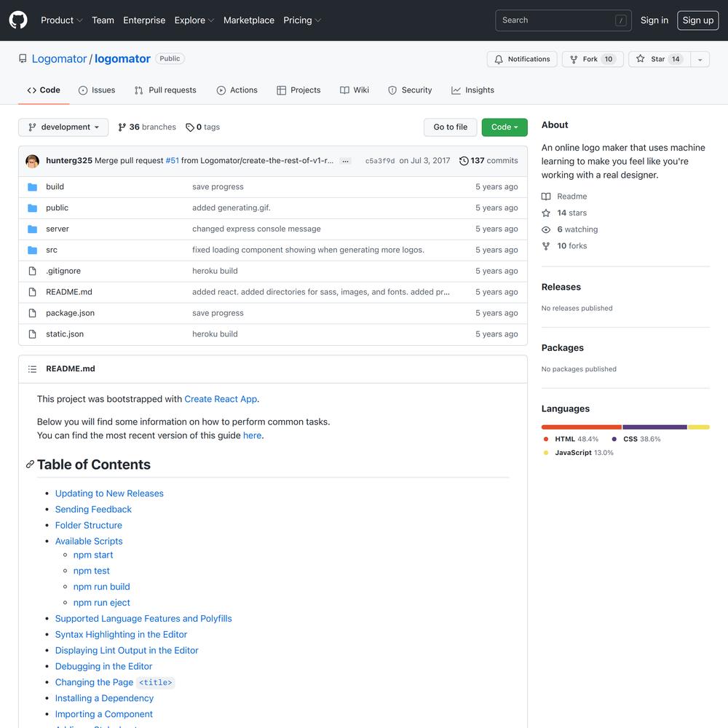
Task: Switch to the Insights tab
Action: pos(472,90)
